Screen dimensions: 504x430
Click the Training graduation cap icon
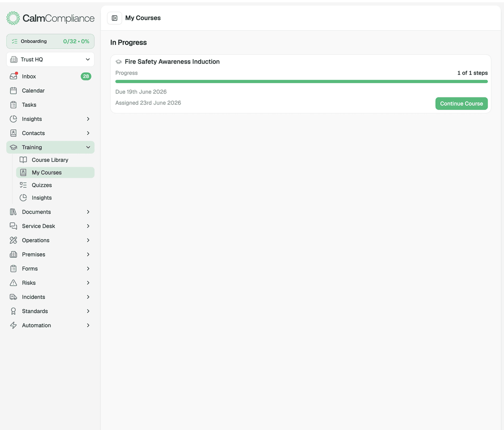[x=13, y=147]
